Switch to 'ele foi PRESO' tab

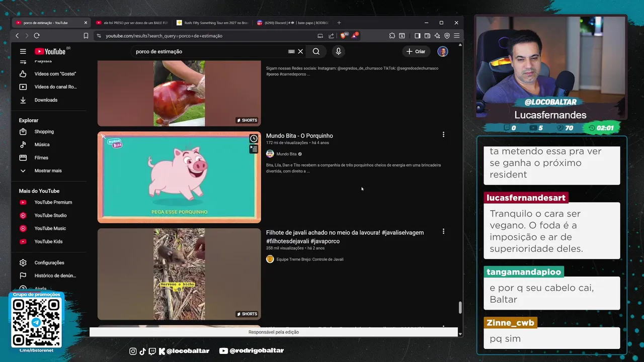coord(131,23)
